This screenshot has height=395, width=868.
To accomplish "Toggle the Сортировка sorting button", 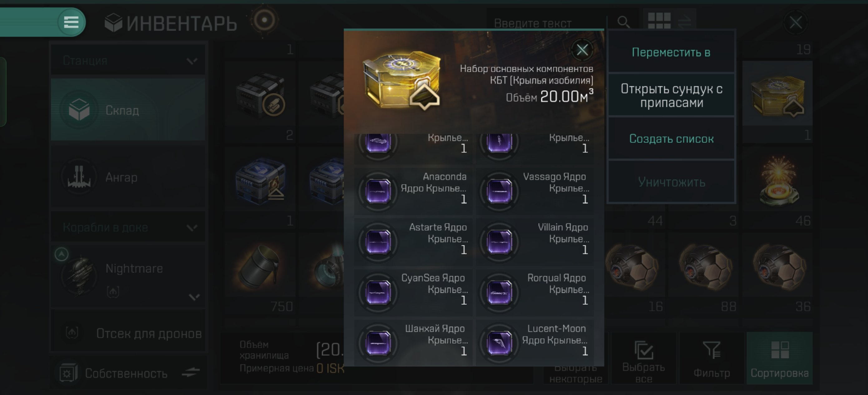I will pyautogui.click(x=779, y=358).
